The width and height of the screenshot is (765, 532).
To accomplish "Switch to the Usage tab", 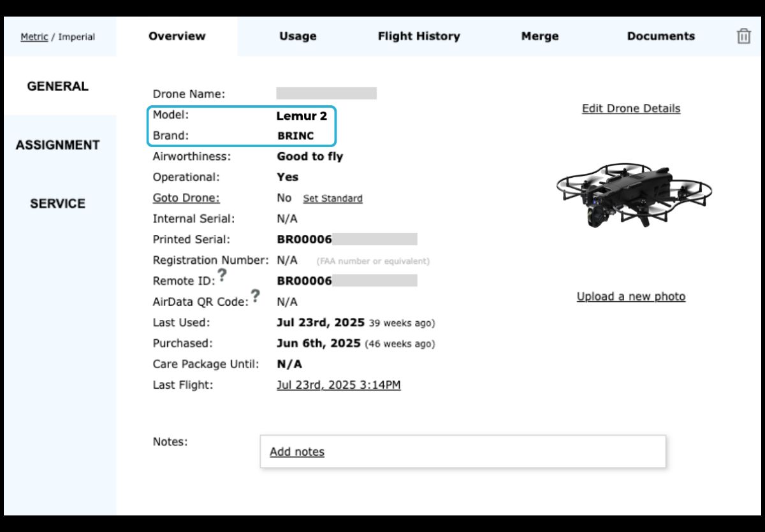I will (297, 36).
